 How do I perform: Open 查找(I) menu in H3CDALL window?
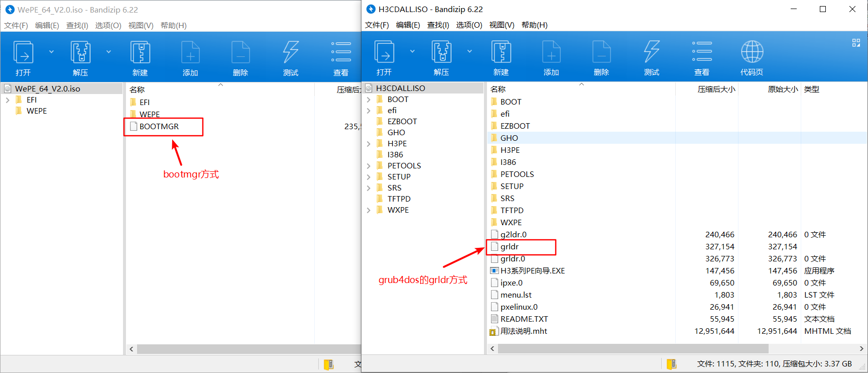438,25
